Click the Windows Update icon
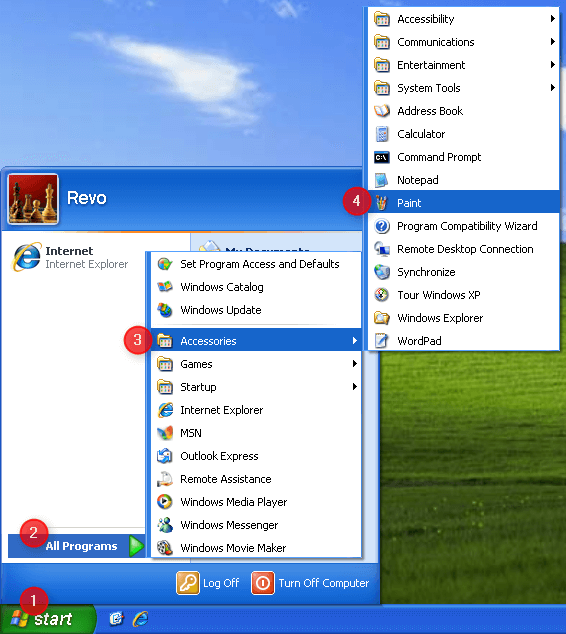 [165, 310]
